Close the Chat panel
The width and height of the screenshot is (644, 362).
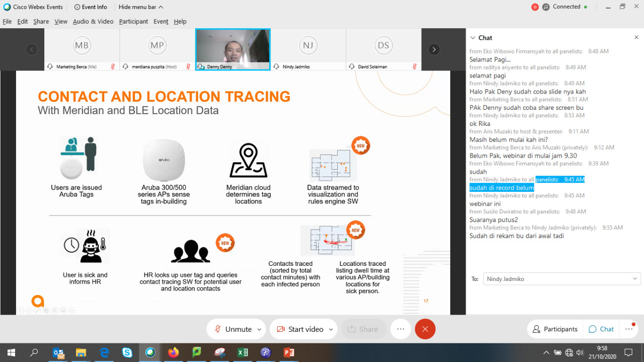[x=636, y=38]
